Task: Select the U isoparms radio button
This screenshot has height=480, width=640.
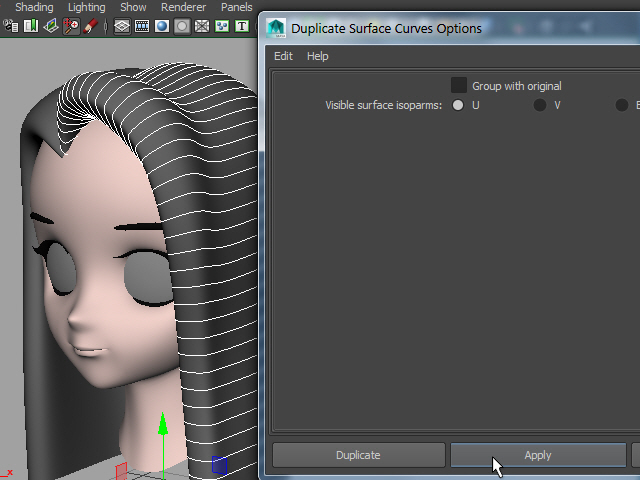Action: point(458,105)
